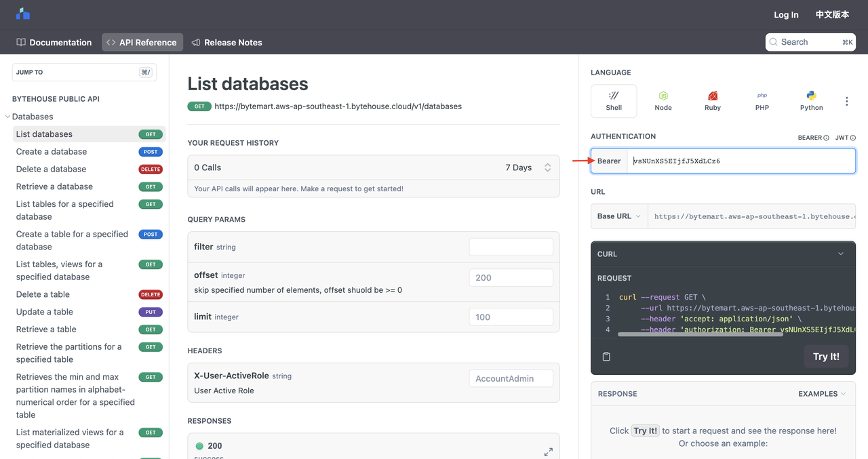Click the filter query param field

(511, 247)
